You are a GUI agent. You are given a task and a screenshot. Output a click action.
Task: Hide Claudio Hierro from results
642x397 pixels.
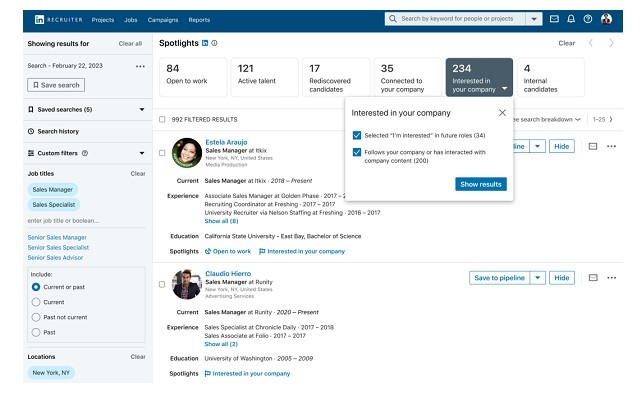point(561,278)
